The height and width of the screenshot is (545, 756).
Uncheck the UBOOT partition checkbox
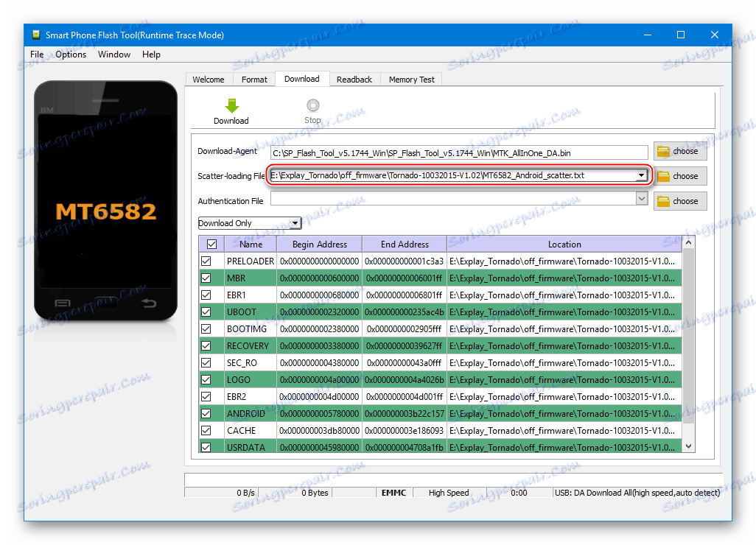pos(206,312)
